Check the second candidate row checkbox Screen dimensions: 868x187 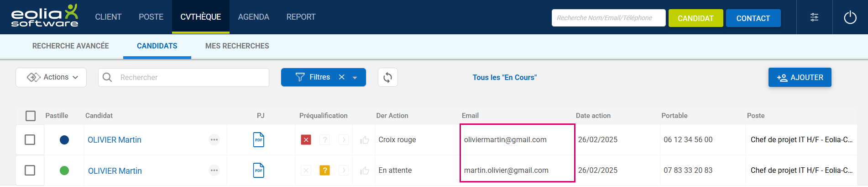30,170
